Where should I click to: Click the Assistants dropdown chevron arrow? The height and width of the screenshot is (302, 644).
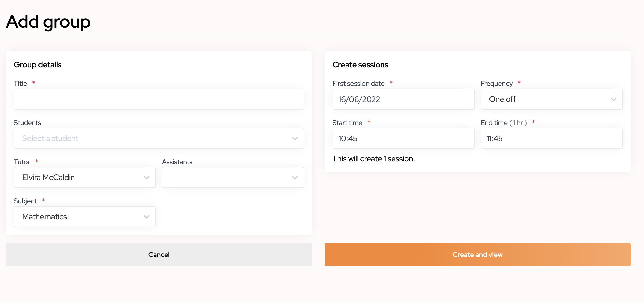295,178
